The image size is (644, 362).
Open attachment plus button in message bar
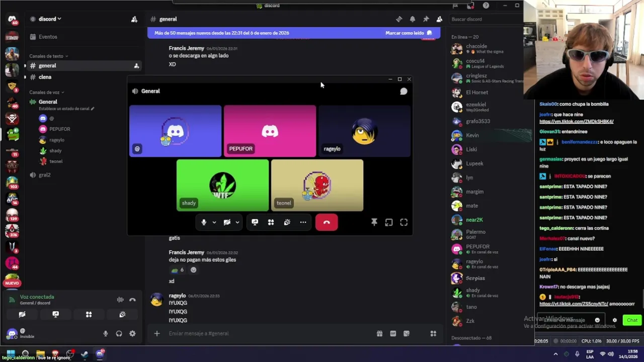(x=157, y=333)
